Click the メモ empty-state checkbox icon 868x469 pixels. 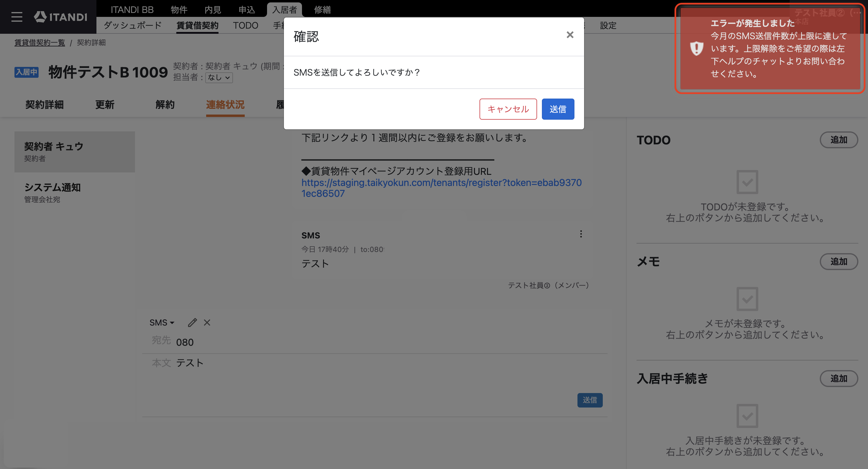[747, 299]
